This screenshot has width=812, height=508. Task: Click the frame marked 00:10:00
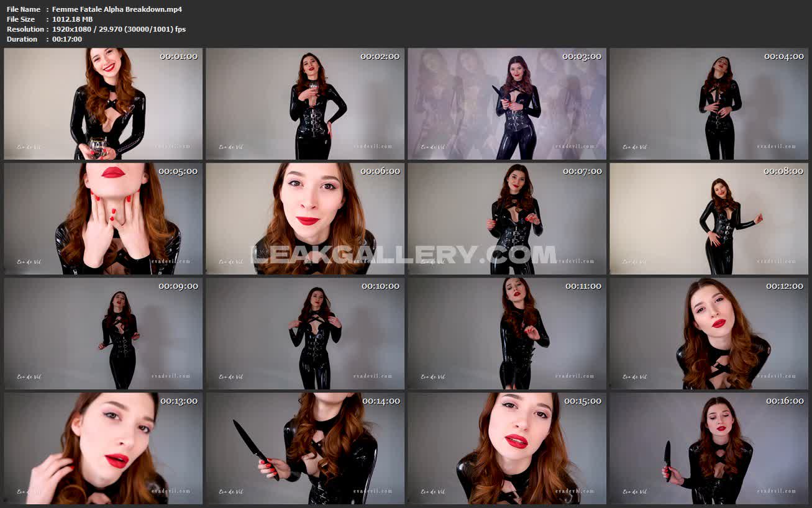tap(305, 333)
